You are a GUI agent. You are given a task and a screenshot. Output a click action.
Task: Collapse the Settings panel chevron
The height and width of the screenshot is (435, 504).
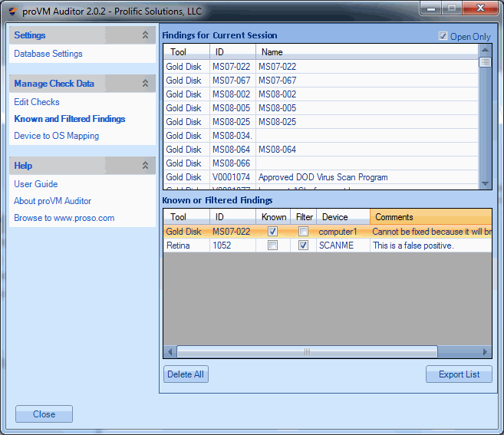pyautogui.click(x=145, y=35)
